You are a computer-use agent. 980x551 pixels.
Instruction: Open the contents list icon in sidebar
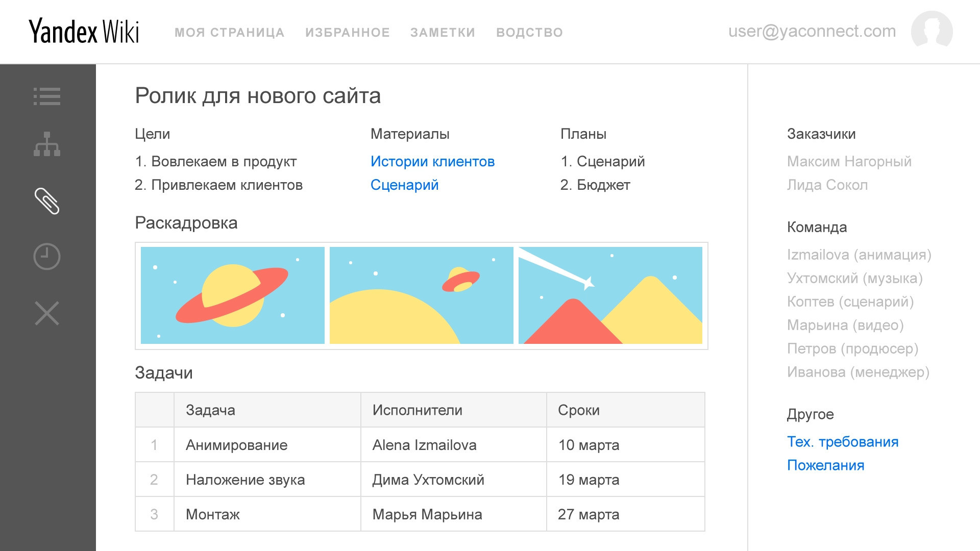click(47, 96)
